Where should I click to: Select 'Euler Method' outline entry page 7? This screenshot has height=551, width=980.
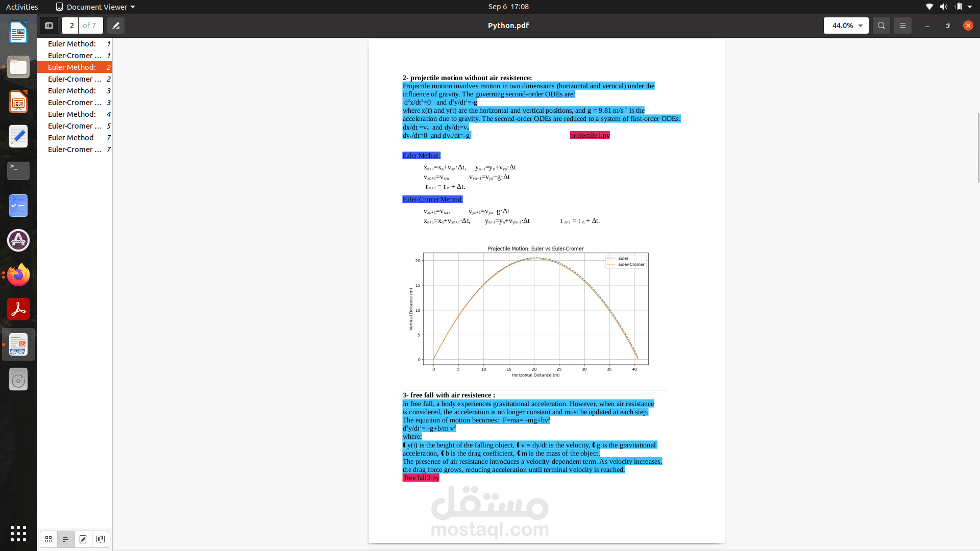[x=71, y=138]
